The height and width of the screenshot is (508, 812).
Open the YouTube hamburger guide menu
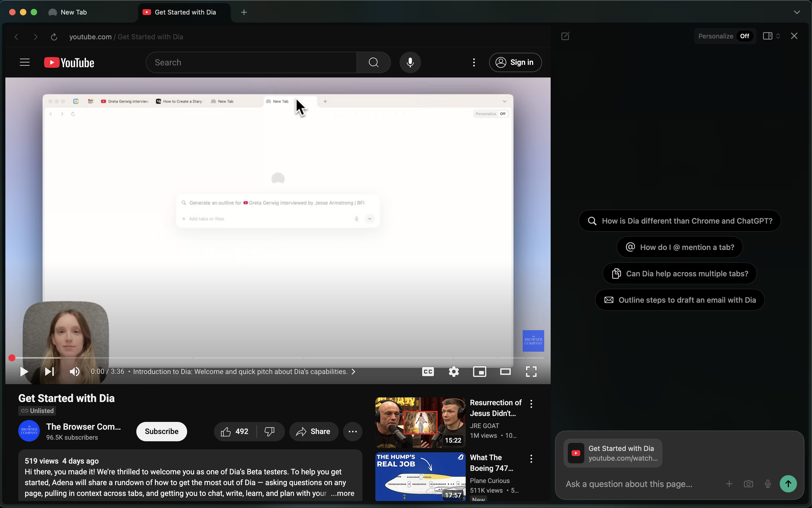click(24, 62)
